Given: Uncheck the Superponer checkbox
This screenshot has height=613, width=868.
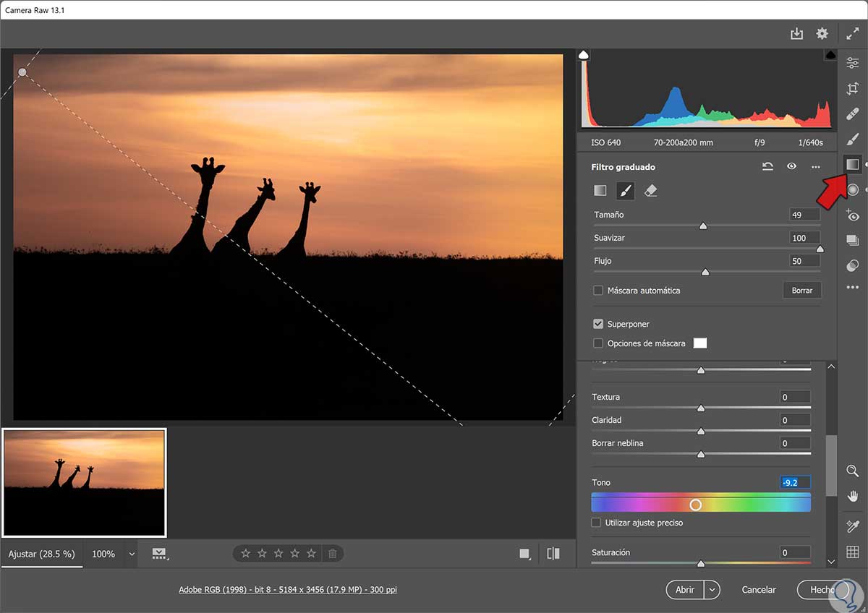Looking at the screenshot, I should (x=598, y=325).
